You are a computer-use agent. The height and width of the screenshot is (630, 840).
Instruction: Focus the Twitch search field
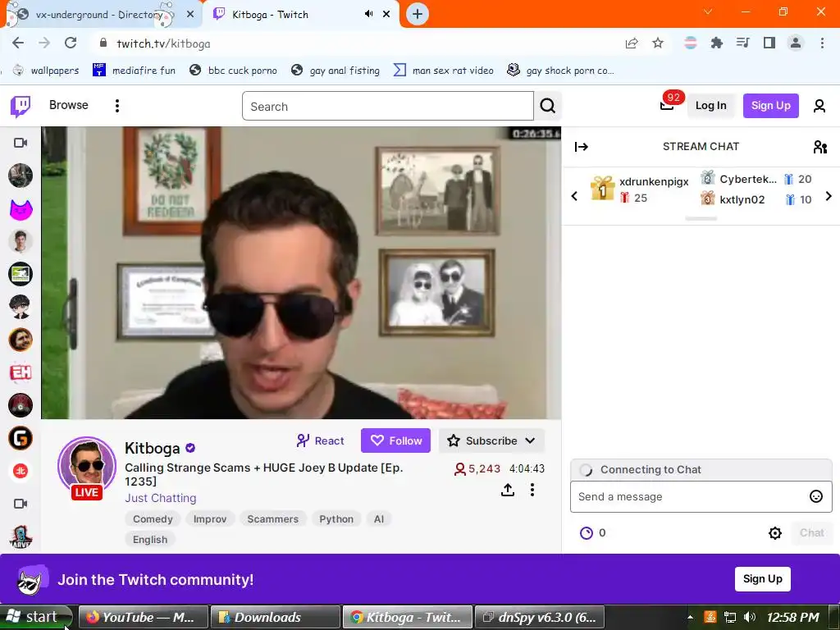388,106
